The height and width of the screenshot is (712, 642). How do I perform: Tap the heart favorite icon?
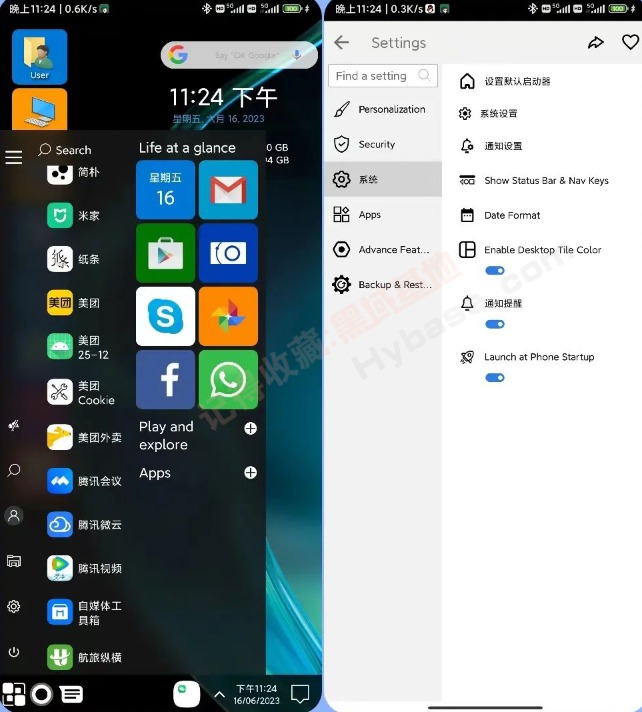click(x=630, y=42)
